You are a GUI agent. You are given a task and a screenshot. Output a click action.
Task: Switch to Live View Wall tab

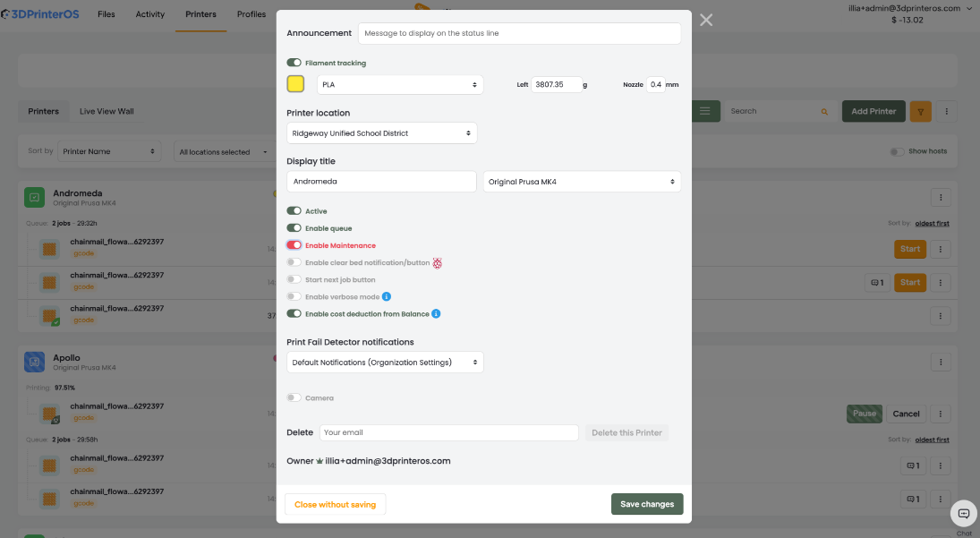107,111
